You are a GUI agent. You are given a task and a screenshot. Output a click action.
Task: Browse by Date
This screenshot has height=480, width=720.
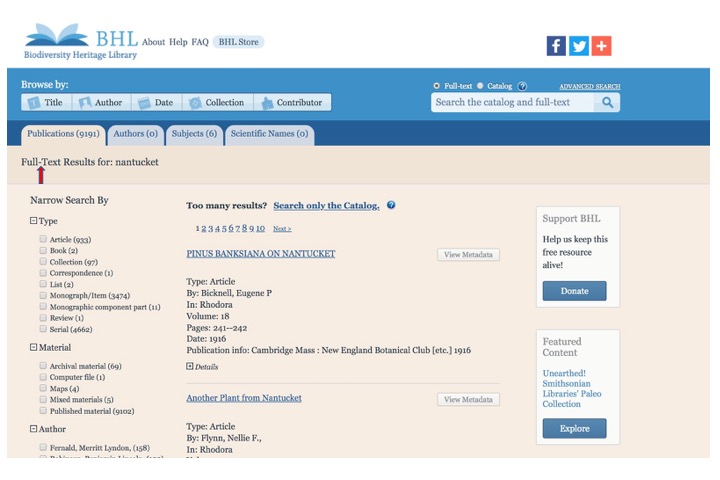click(157, 102)
